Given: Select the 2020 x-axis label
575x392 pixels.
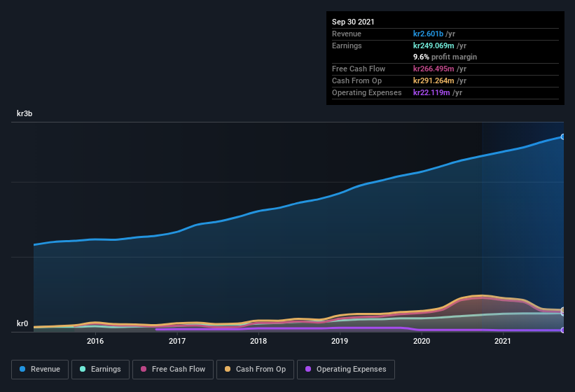Looking at the screenshot, I should coord(422,341).
